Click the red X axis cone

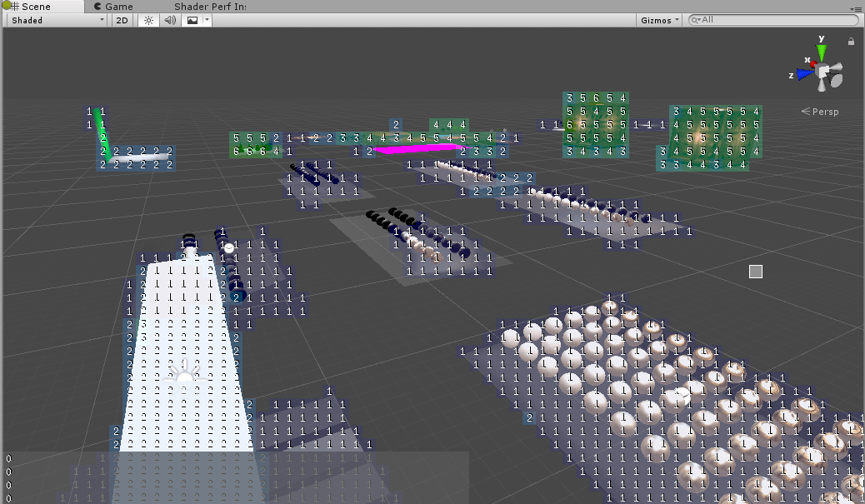click(813, 65)
